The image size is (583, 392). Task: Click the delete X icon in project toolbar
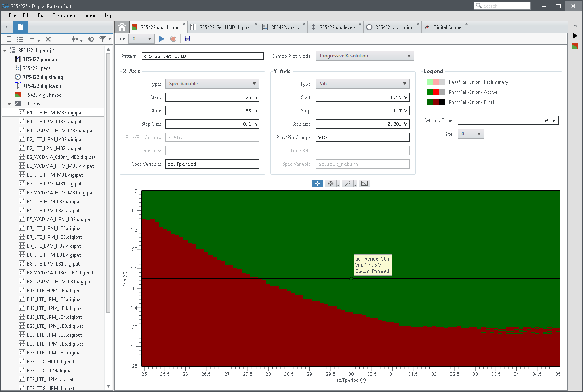tap(48, 39)
